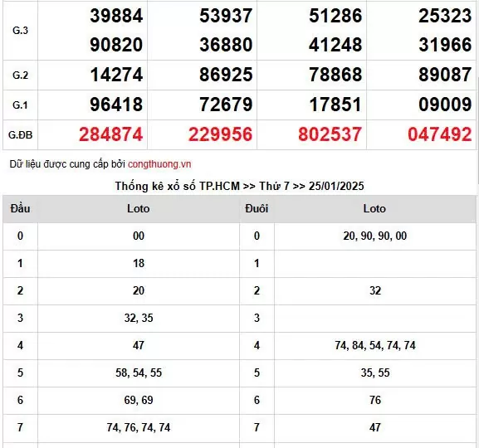Open the congthuong.vn source link
The height and width of the screenshot is (448, 479).
click(159, 164)
